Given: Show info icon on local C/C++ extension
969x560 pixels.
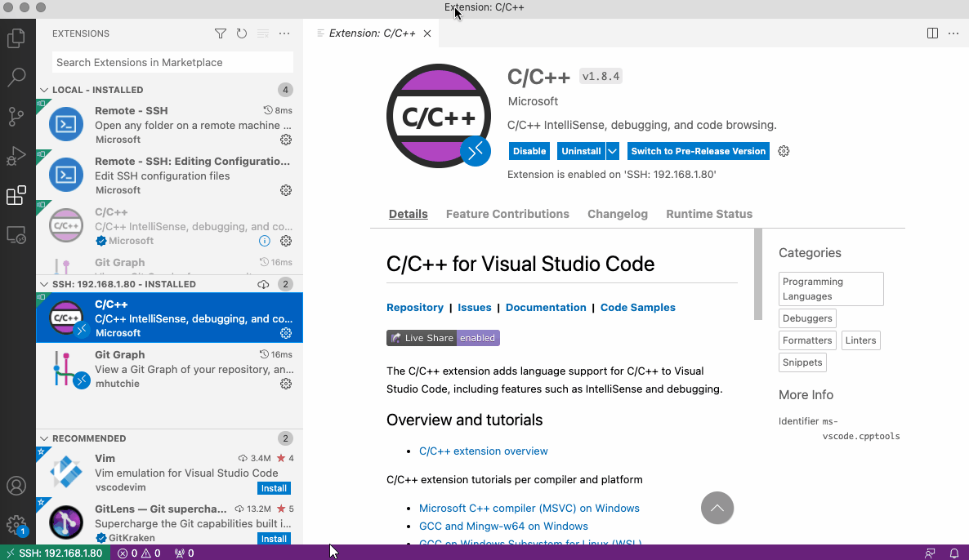Looking at the screenshot, I should (x=265, y=241).
